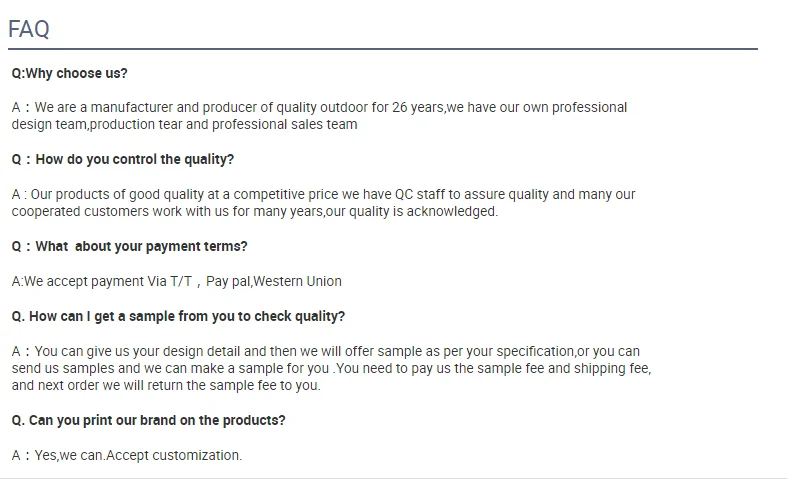Image resolution: width=787 pixels, height=479 pixels.
Task: Select the payment terms question
Action: (129, 246)
